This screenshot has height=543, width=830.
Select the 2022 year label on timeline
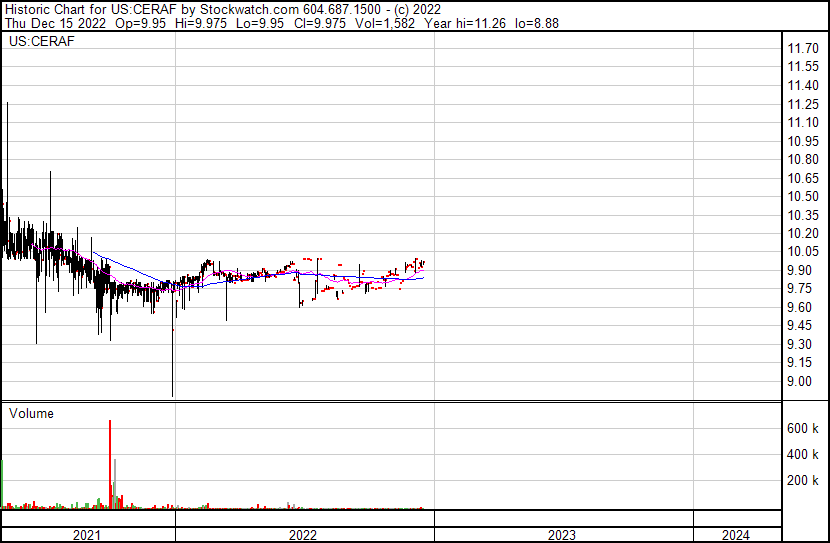(x=303, y=535)
